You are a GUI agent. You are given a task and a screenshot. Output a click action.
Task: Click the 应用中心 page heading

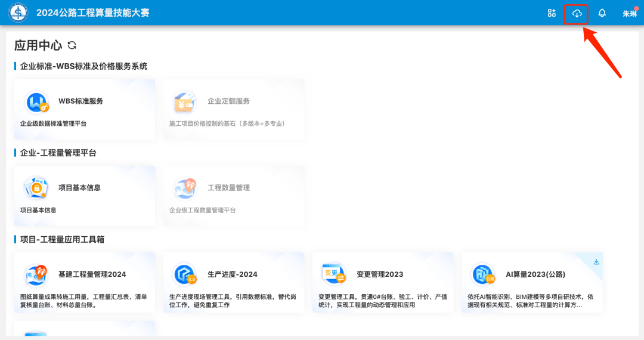click(38, 45)
